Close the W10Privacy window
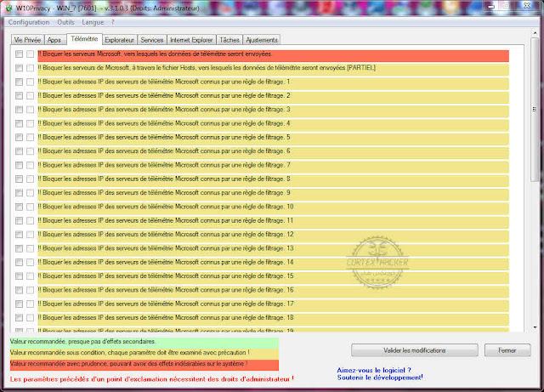The height and width of the screenshot is (392, 544). click(527, 6)
